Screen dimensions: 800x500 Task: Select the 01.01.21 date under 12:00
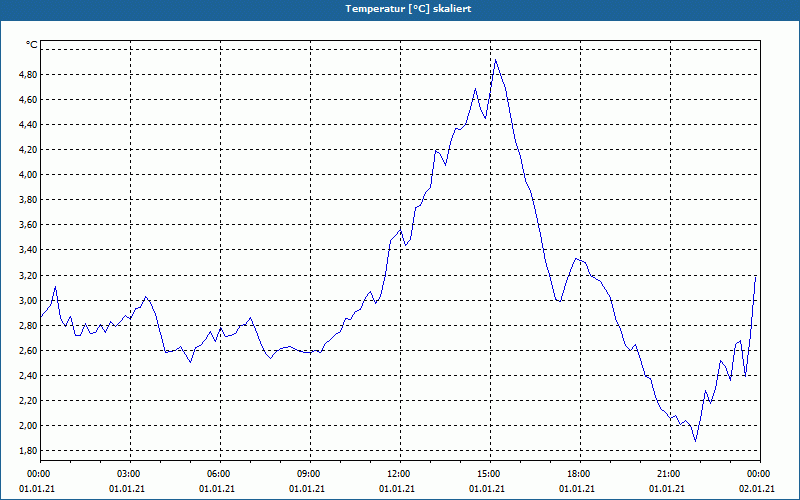396,489
